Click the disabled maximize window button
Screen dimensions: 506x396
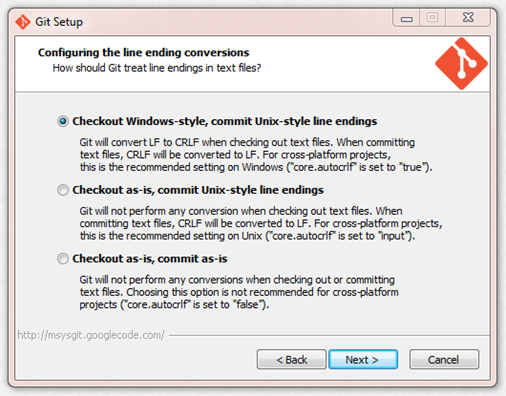pos(432,18)
